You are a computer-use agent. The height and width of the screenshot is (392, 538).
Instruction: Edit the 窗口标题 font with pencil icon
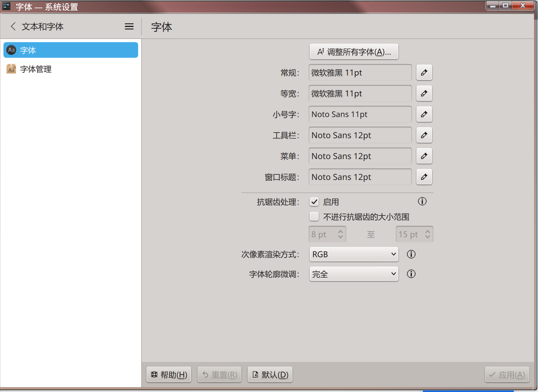point(424,177)
